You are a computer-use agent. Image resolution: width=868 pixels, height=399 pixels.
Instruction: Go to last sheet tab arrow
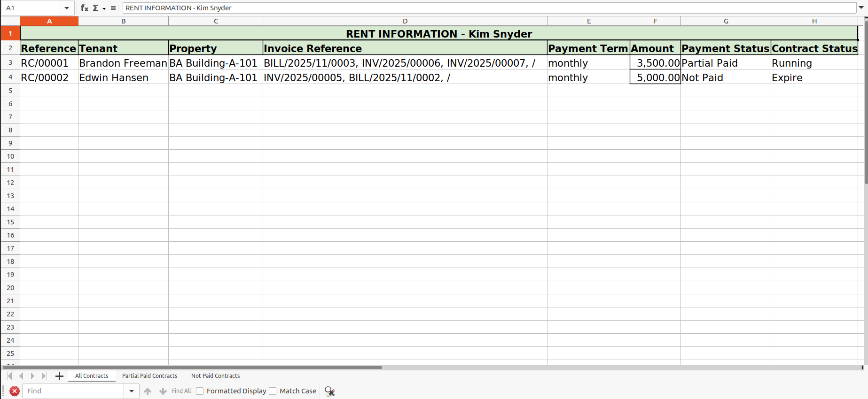tap(44, 376)
